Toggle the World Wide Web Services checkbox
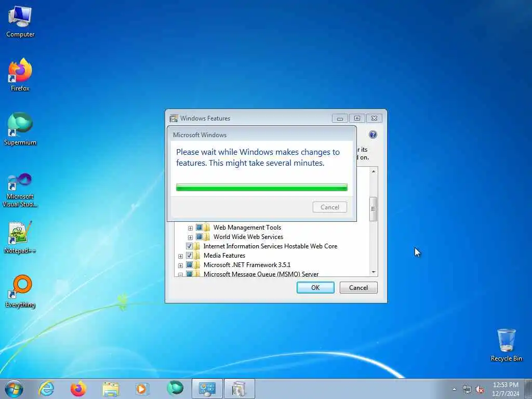532x399 pixels. [199, 236]
